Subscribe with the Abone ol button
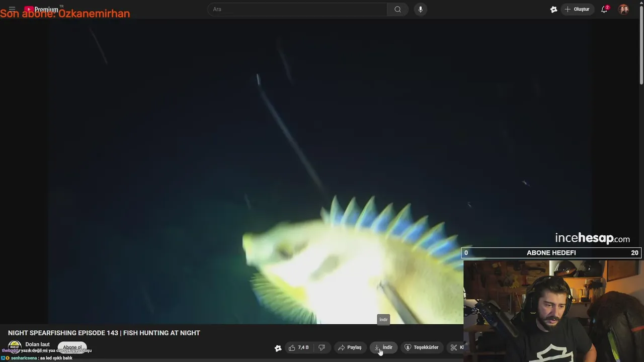Screen dimensions: 644x362 pos(72,347)
